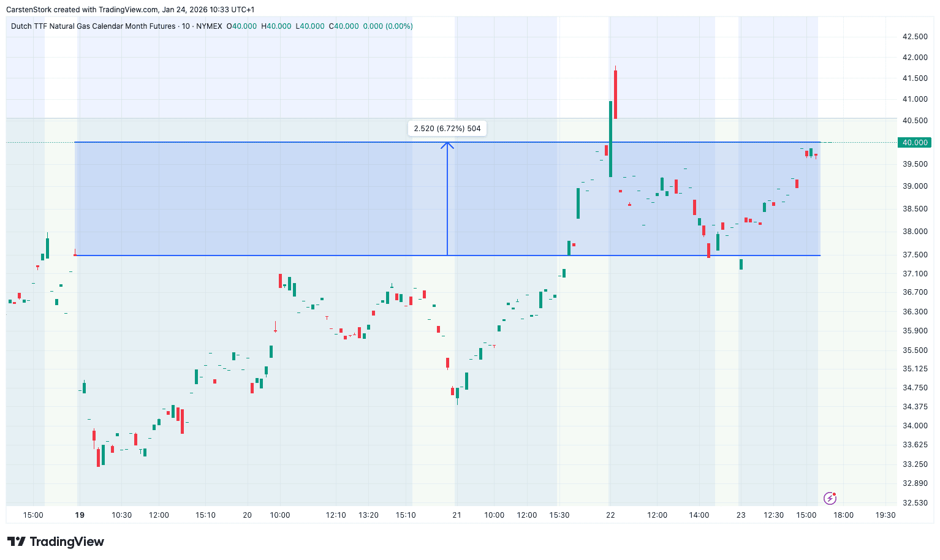This screenshot has width=940, height=560.
Task: Click the purple lightning bolt event icon
Action: coord(830,498)
